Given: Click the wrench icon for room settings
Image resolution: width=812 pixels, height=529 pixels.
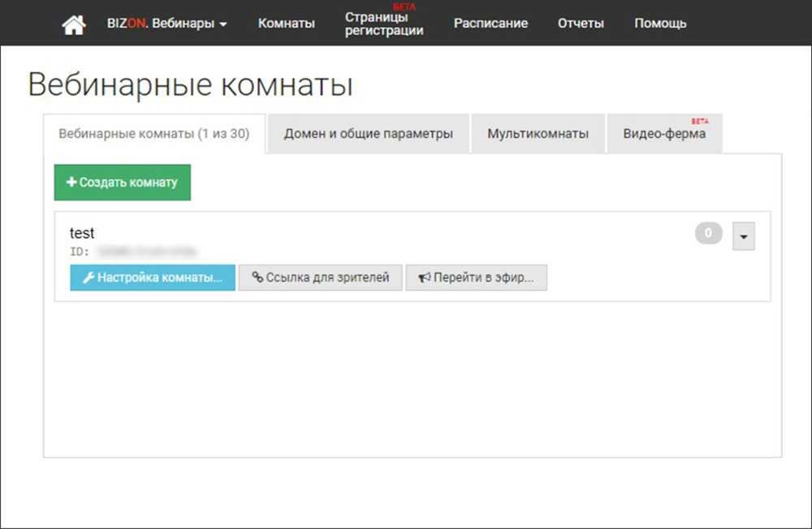Looking at the screenshot, I should click(89, 277).
